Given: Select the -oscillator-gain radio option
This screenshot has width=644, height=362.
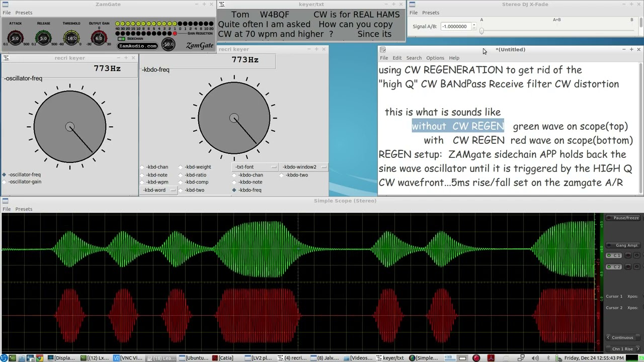Looking at the screenshot, I should click(22, 182).
